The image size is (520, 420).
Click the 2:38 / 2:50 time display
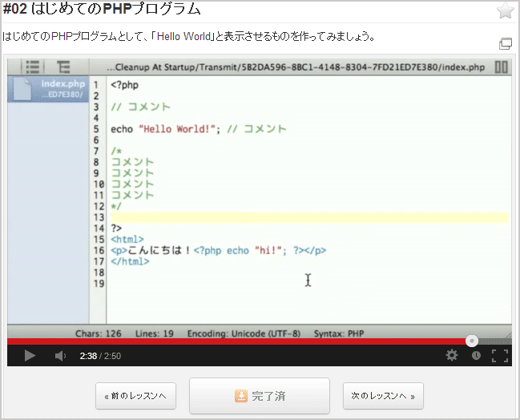click(100, 356)
